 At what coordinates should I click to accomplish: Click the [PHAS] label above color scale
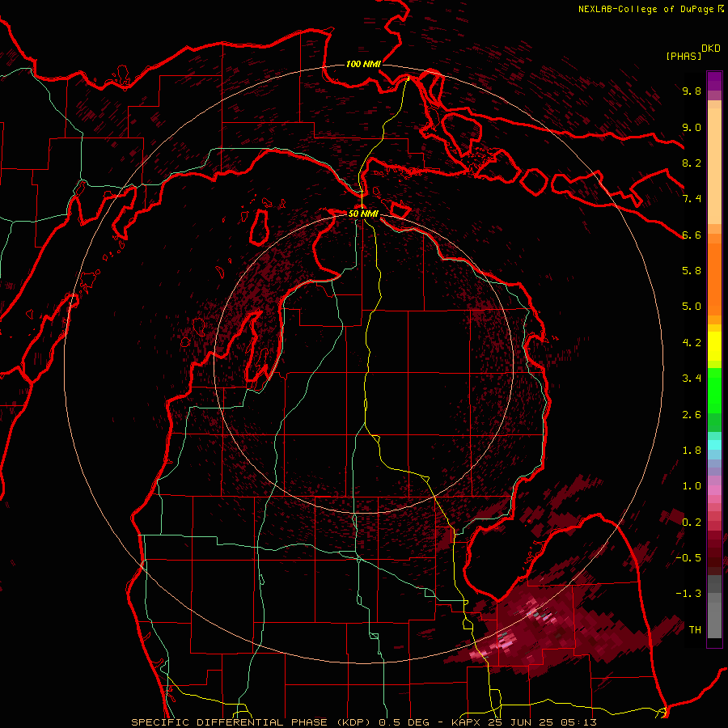tap(684, 56)
